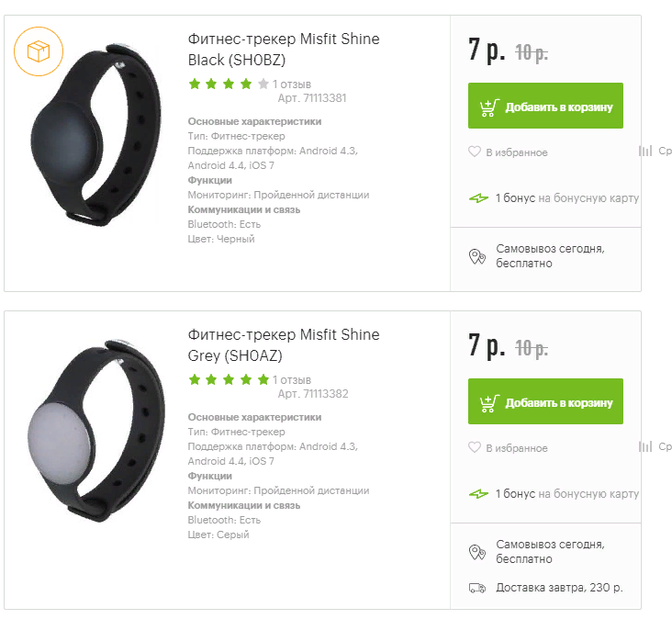Click compare bars icon for Grey tracker
This screenshot has width=672, height=619.
click(645, 446)
